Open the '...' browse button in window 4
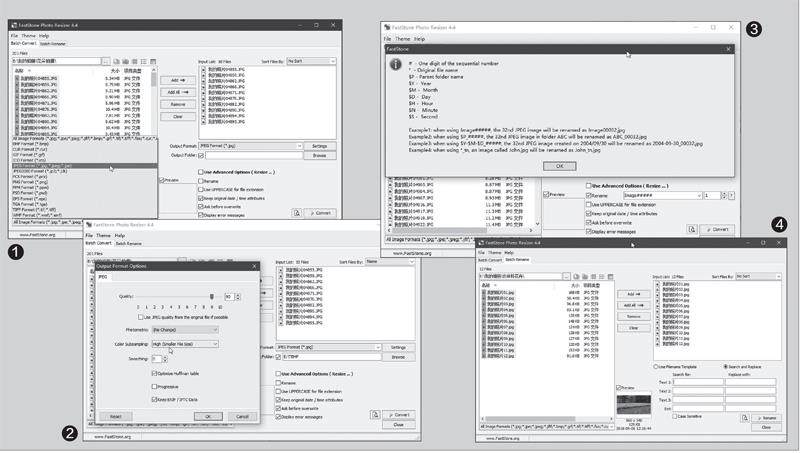800x453 pixels. [566, 276]
